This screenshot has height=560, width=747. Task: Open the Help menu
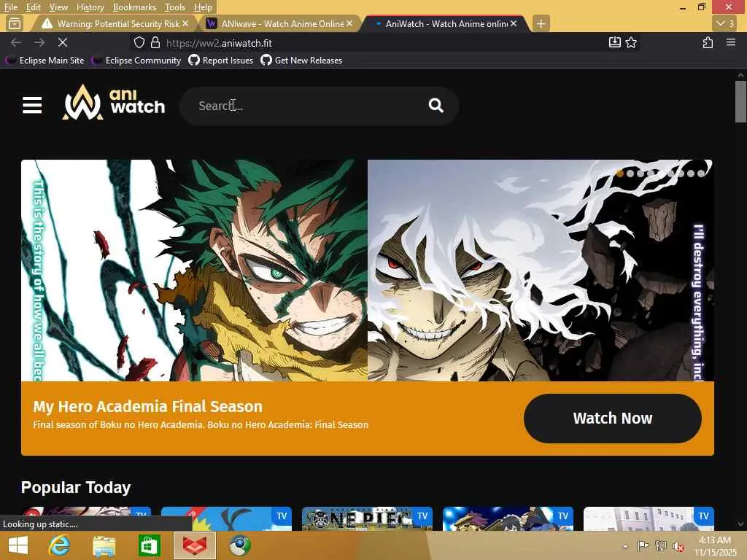tap(203, 7)
